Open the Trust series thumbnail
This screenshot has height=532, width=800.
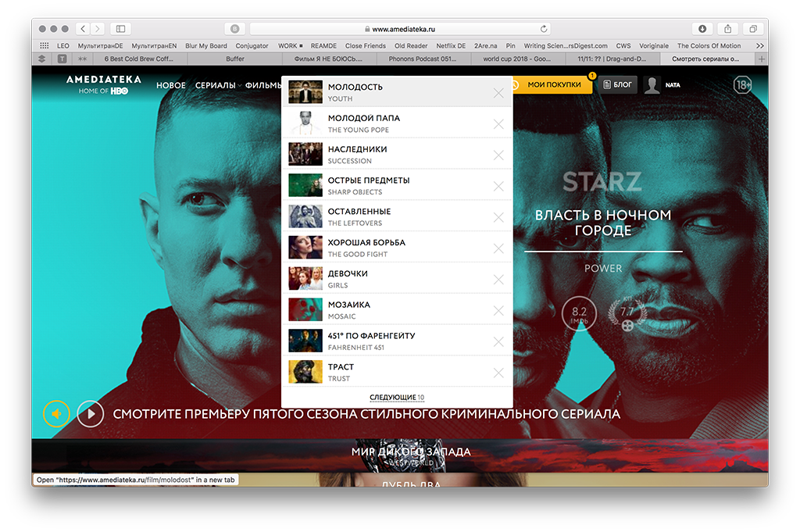[x=305, y=372]
